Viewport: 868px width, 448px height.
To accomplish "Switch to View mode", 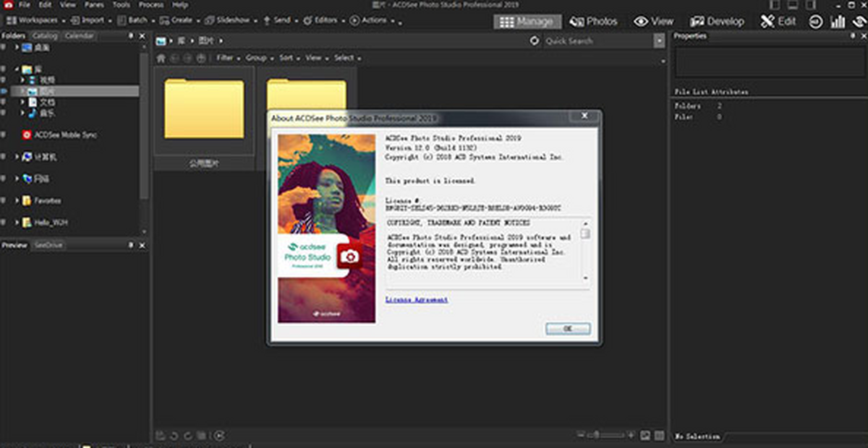I will pyautogui.click(x=654, y=22).
